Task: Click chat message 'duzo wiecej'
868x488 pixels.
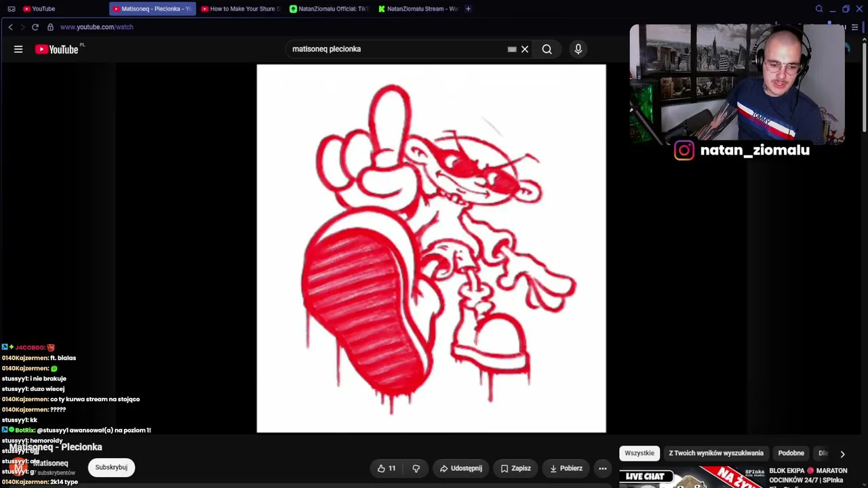Action: pos(47,389)
